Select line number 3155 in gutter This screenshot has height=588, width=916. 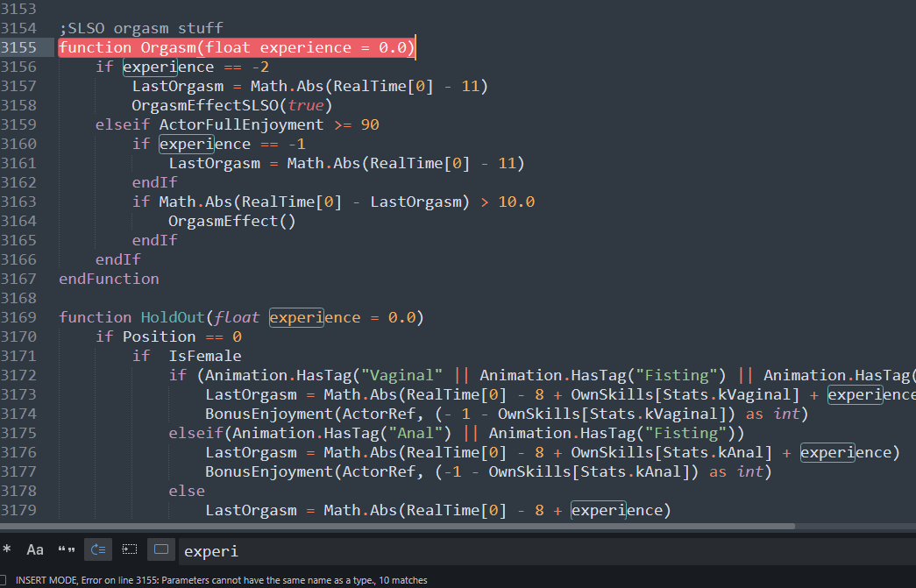point(18,47)
